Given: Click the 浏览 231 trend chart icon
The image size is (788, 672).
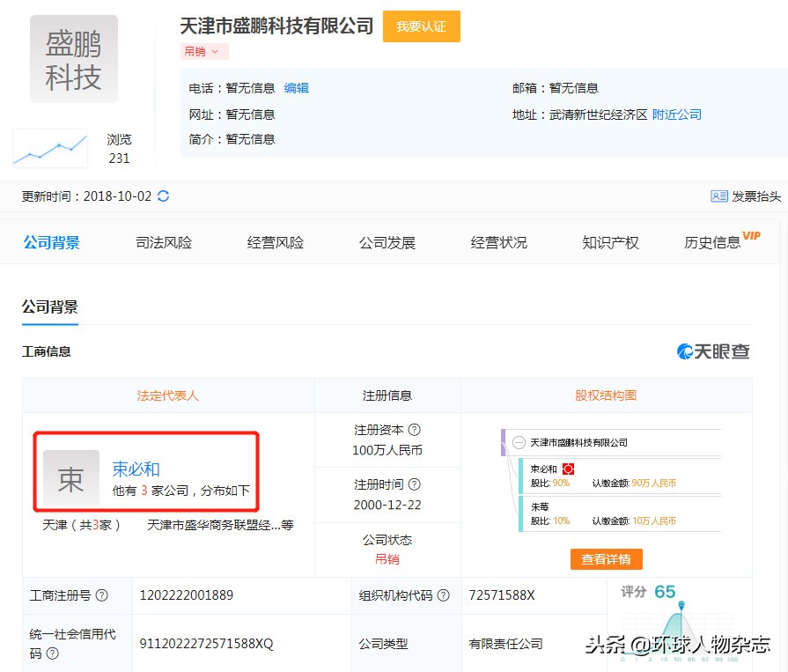Looking at the screenshot, I should (50, 148).
